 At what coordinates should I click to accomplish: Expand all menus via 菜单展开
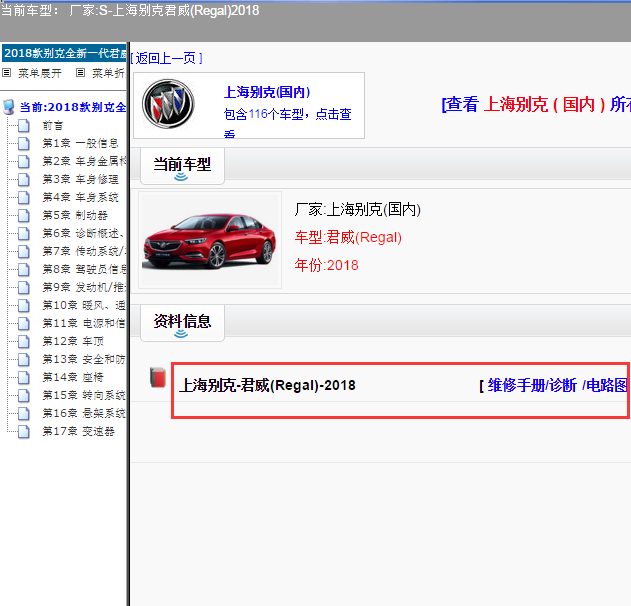(39, 73)
